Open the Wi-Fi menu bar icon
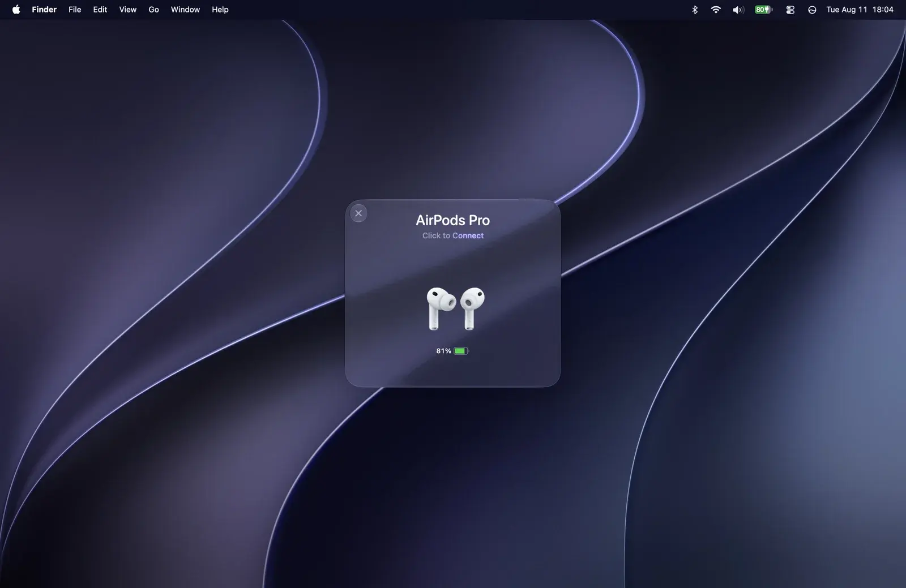The width and height of the screenshot is (906, 588). (716, 10)
